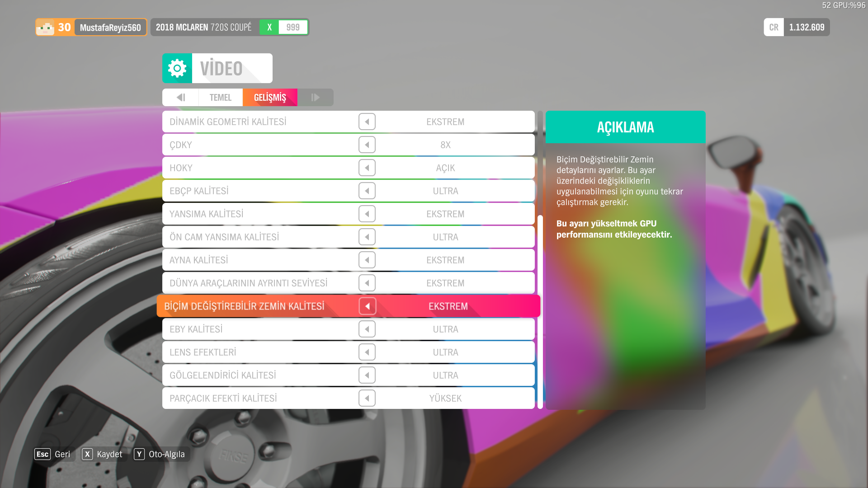Select Biçim Değiştirebilir Zemin Kalitesi left arrow
868x488 pixels.
point(367,306)
